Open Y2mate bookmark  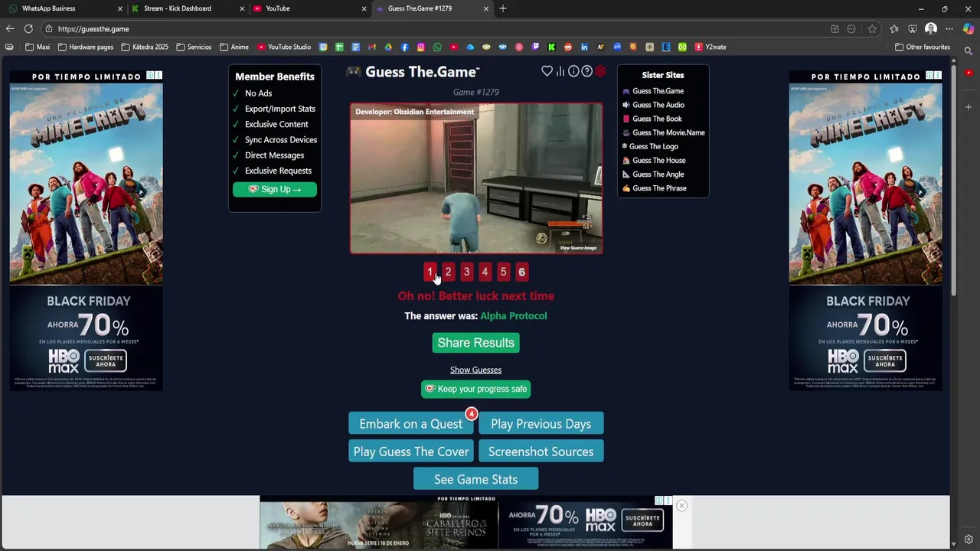(x=710, y=47)
